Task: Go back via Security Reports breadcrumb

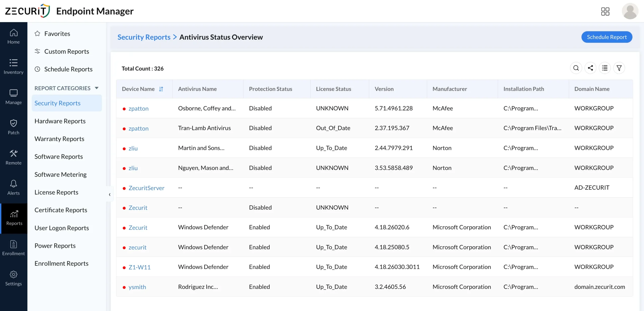Action: point(144,37)
